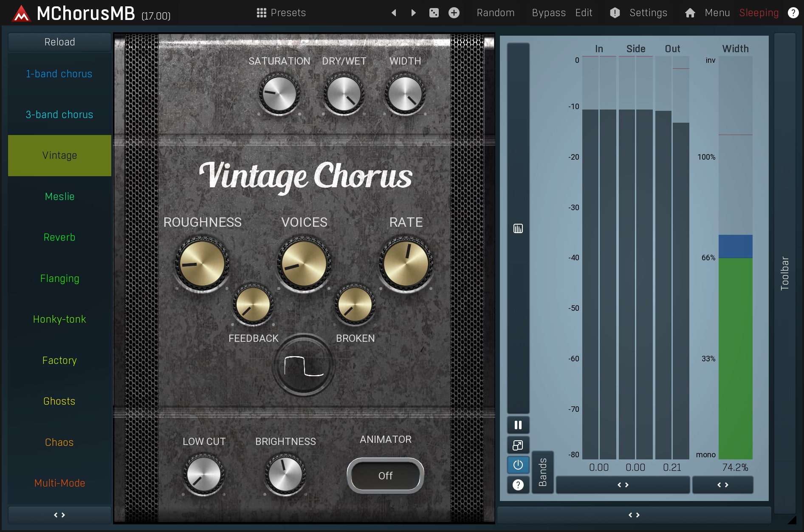Viewport: 804px width, 532px height.
Task: Expand the preset list bottom arrows
Action: coord(59,515)
